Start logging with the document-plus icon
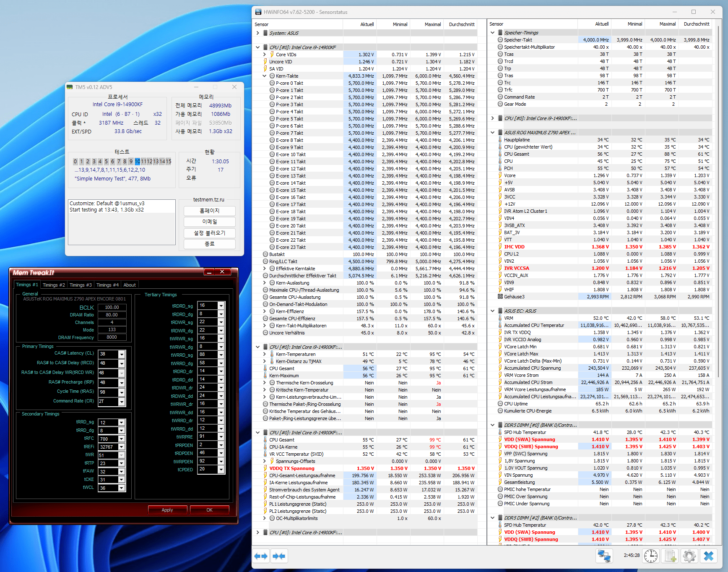The image size is (728, 572). pos(670,556)
